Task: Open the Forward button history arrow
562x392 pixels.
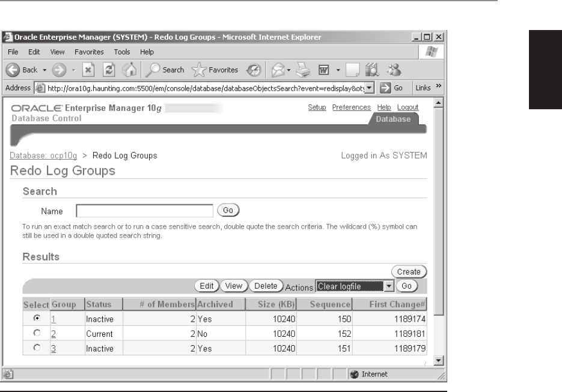Action: [x=73, y=70]
